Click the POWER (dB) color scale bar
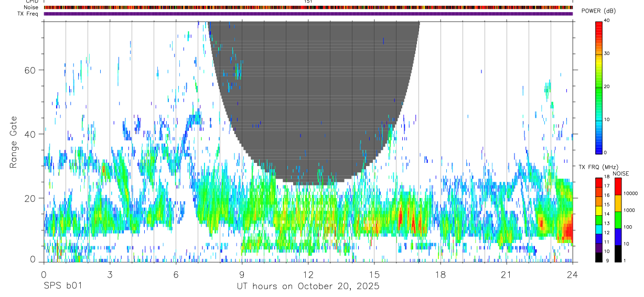The width and height of the screenshot is (644, 297). (598, 87)
